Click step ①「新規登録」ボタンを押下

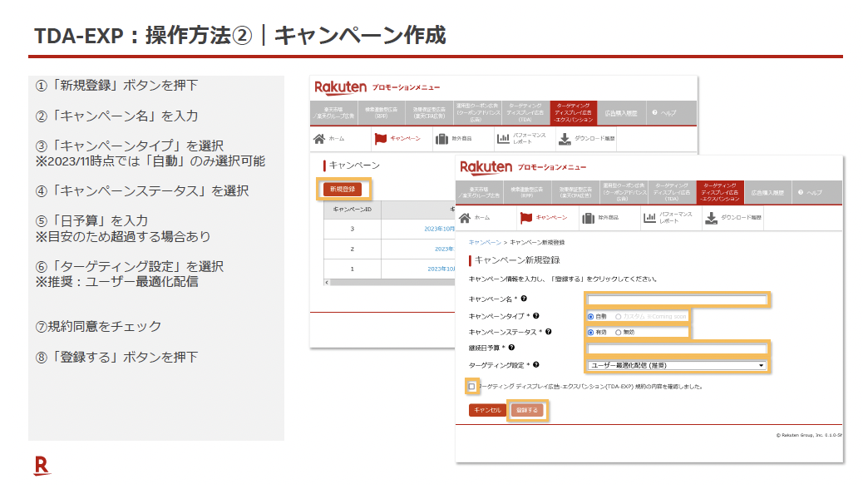(116, 86)
